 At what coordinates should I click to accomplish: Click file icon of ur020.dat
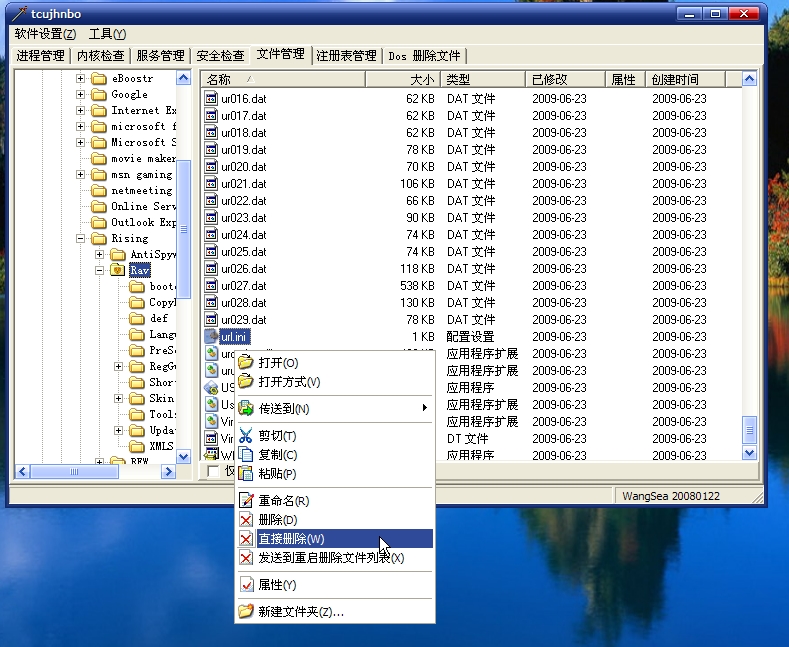coord(211,167)
